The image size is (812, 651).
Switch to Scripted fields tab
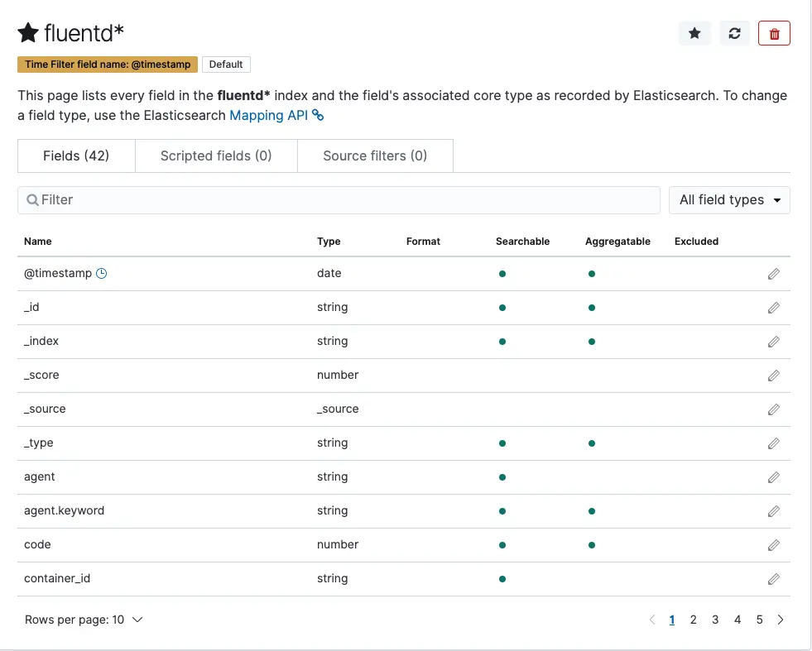216,156
